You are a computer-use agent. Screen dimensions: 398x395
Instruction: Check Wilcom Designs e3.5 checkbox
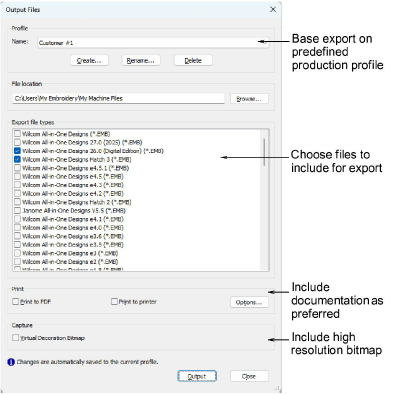pyautogui.click(x=17, y=245)
